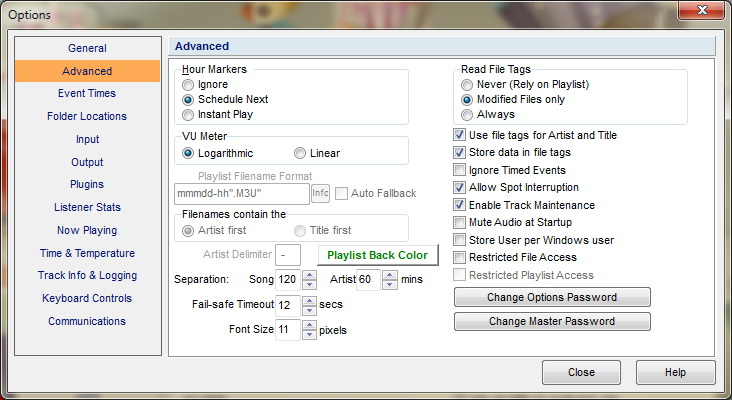Click the Fail-safe Timeout value field
Image resolution: width=732 pixels, height=400 pixels.
288,305
